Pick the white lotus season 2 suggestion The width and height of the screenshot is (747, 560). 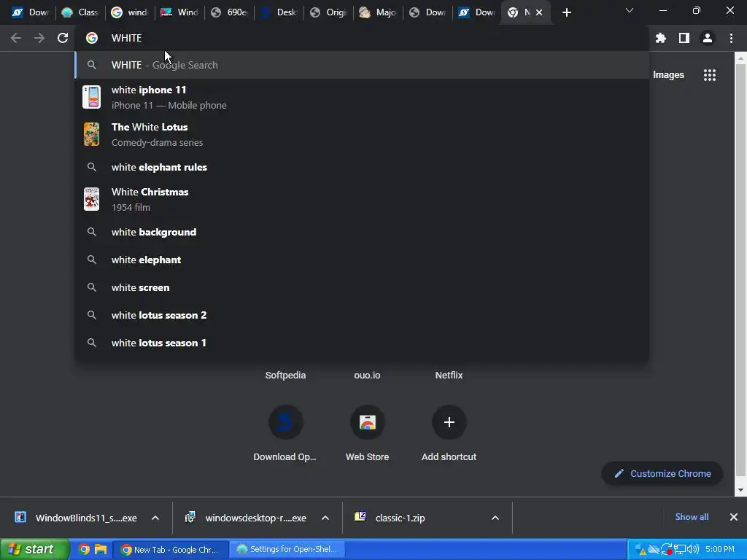362,315
